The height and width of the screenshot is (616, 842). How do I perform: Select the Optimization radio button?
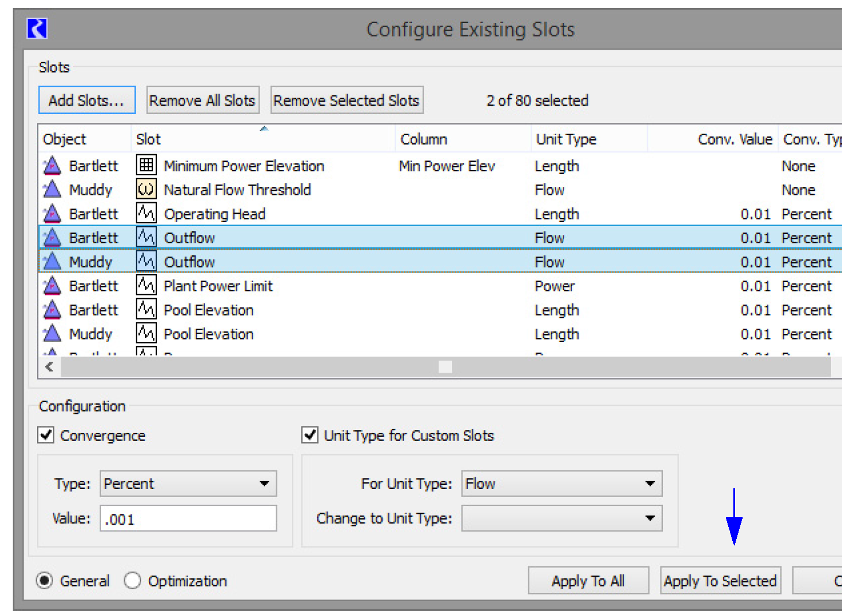pos(132,580)
